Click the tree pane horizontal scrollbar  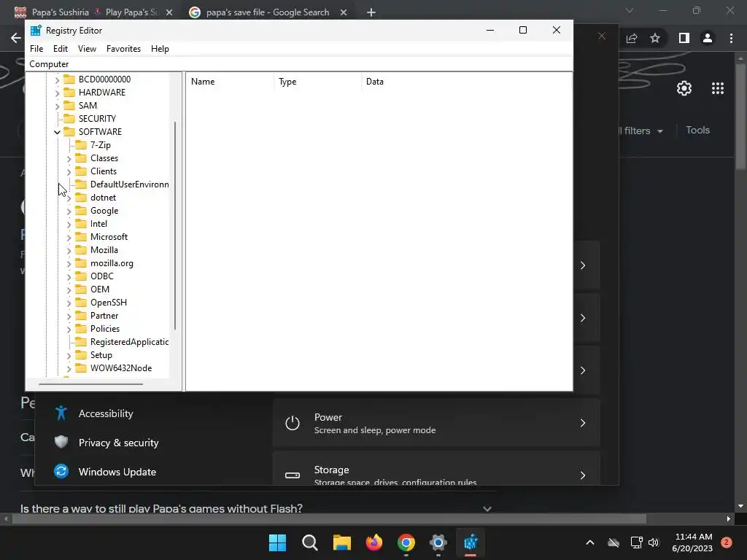[91, 384]
